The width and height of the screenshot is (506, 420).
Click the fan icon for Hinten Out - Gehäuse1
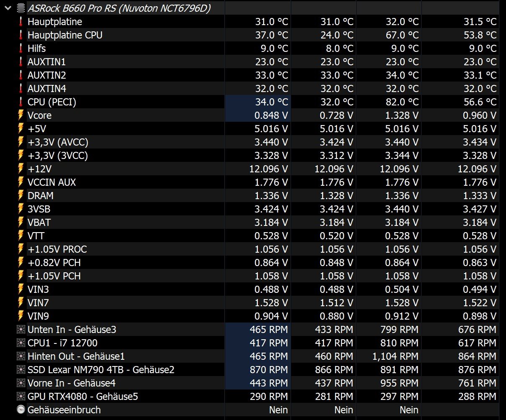click(21, 356)
